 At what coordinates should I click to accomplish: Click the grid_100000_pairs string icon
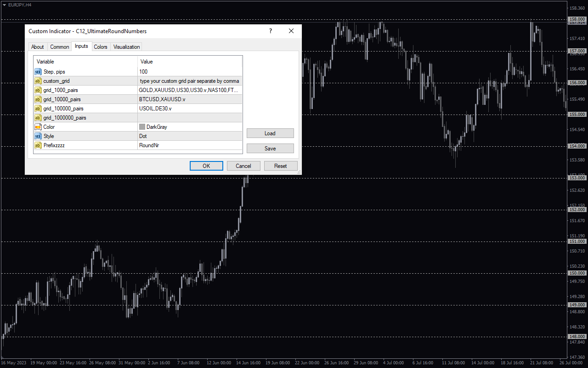[38, 109]
